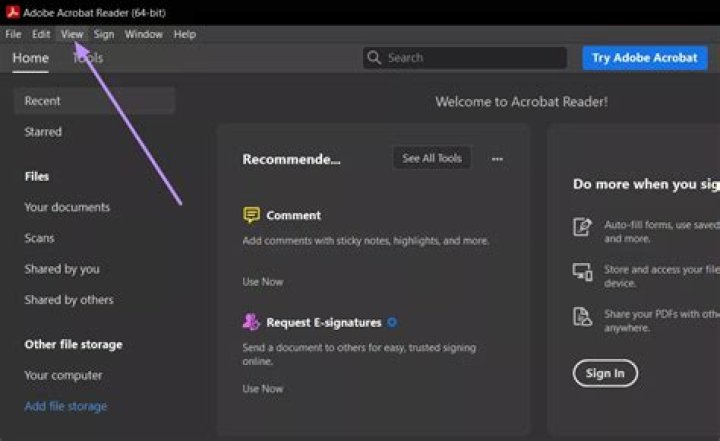Click the blue badge next to Request E-signatures
This screenshot has width=720, height=441.
(x=392, y=322)
